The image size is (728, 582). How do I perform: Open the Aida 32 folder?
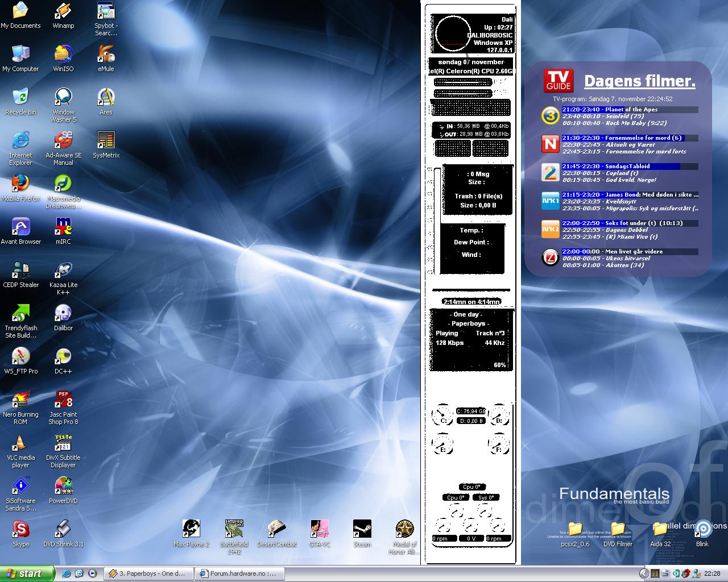660,534
